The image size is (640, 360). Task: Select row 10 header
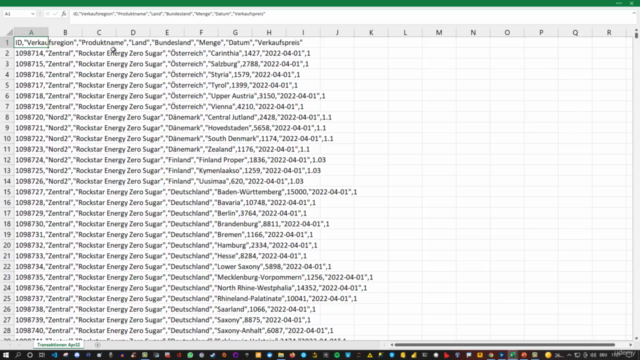7,138
